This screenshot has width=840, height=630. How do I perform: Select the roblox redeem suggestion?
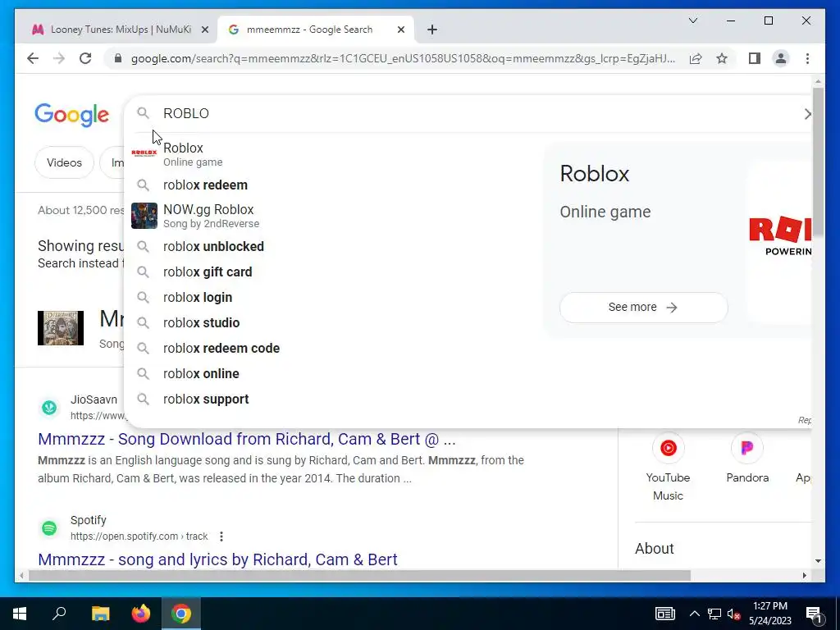click(332, 185)
